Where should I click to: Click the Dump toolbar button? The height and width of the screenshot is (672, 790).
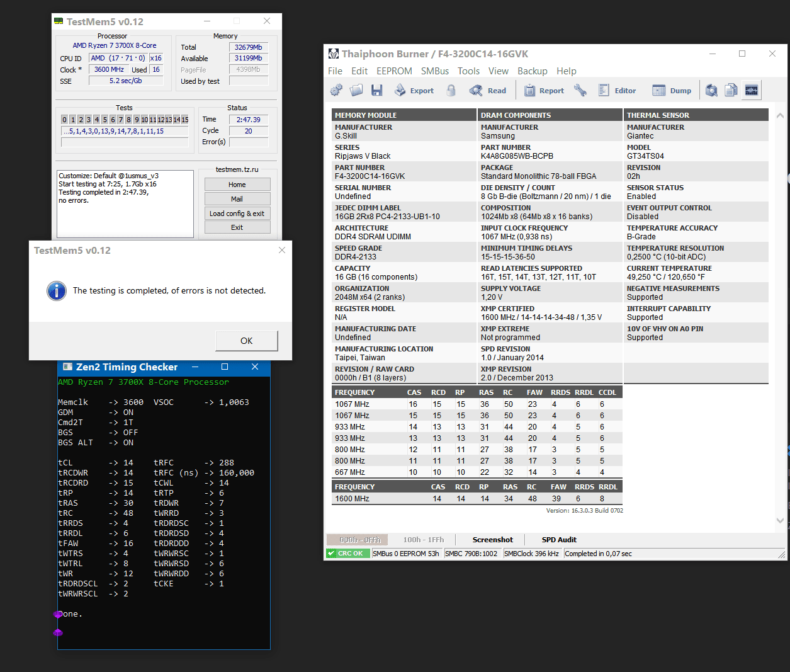672,90
